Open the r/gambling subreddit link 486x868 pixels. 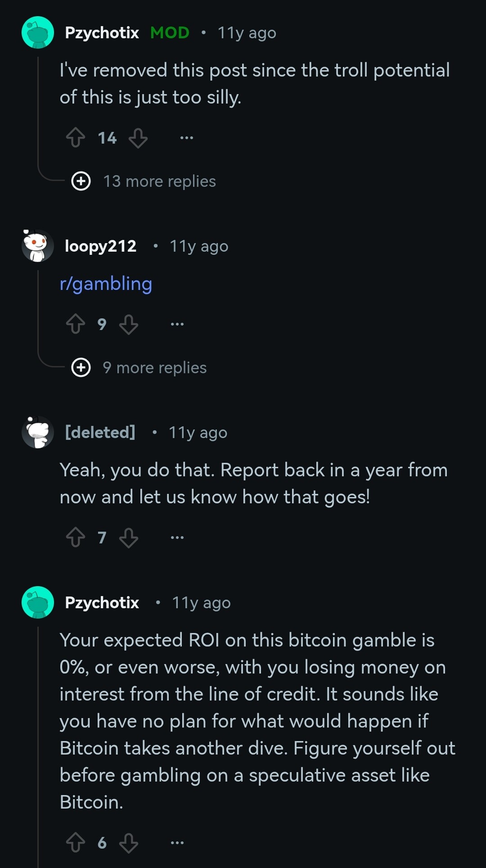[x=106, y=284]
